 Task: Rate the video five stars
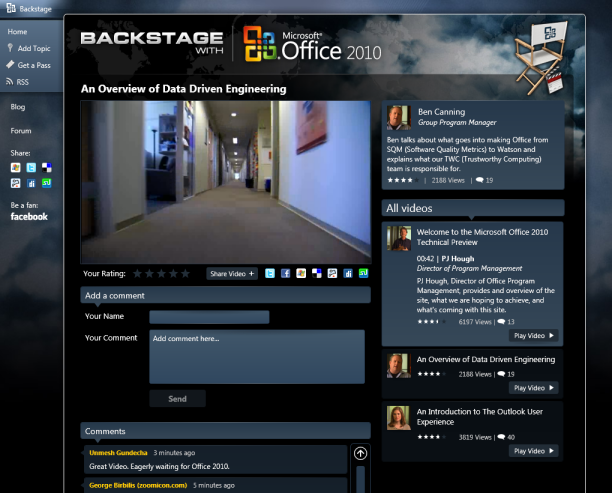click(x=186, y=274)
